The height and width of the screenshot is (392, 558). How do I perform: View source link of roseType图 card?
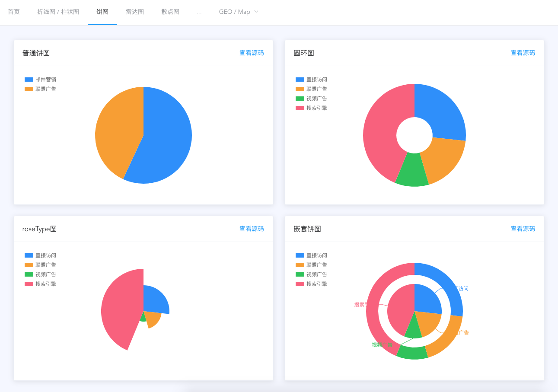tap(252, 229)
